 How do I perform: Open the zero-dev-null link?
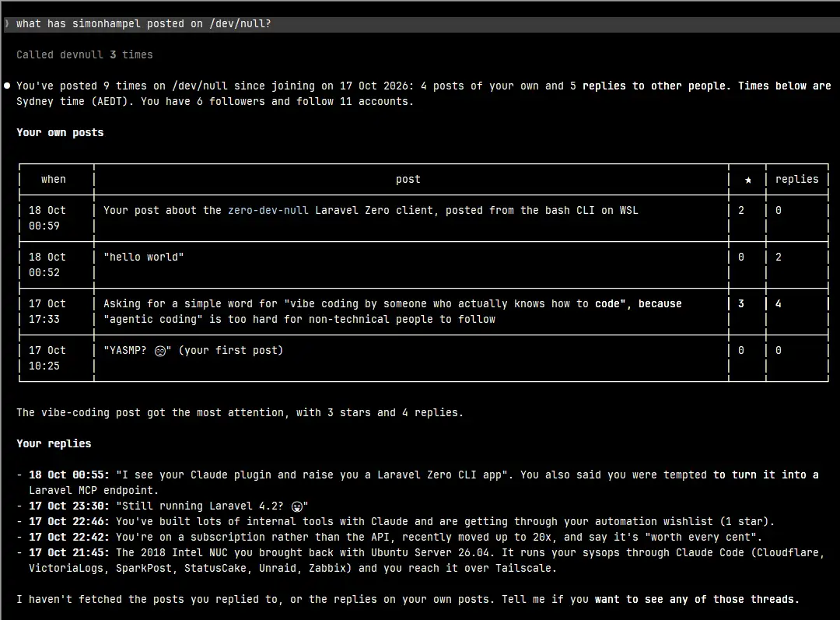pyautogui.click(x=268, y=210)
